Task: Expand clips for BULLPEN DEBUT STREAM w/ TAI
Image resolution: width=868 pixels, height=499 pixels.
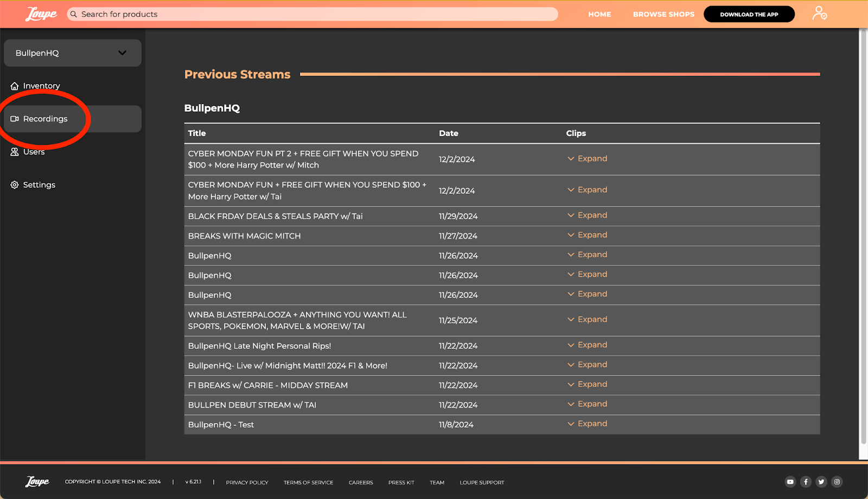Action: click(x=587, y=404)
